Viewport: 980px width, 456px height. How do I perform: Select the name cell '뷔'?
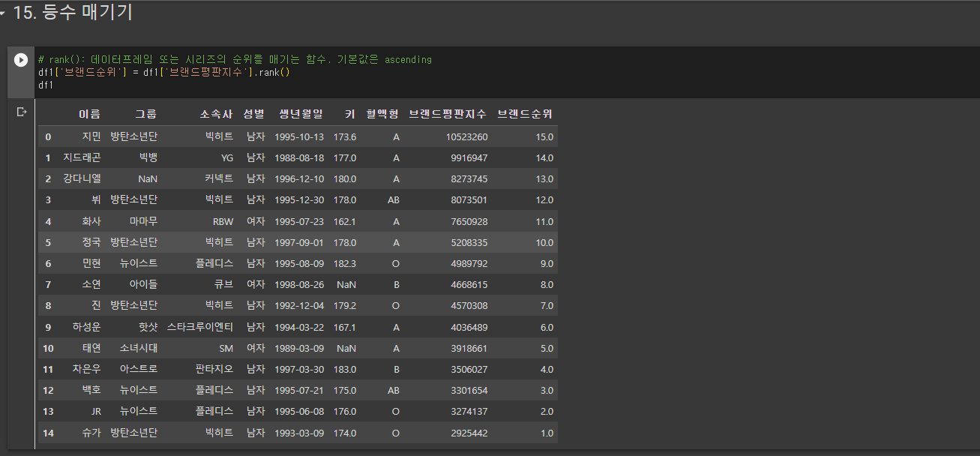[96, 199]
